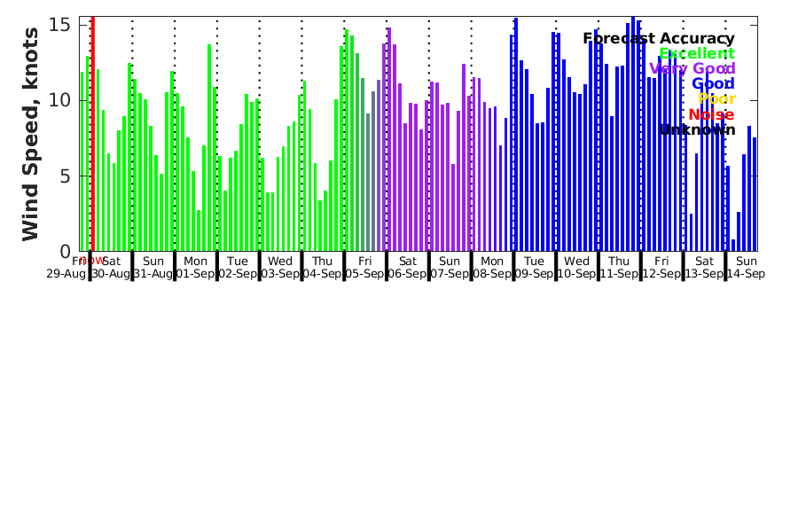Click the 'Sat 13-Sep' date label
The height and width of the screenshot is (532, 798).
(704, 267)
